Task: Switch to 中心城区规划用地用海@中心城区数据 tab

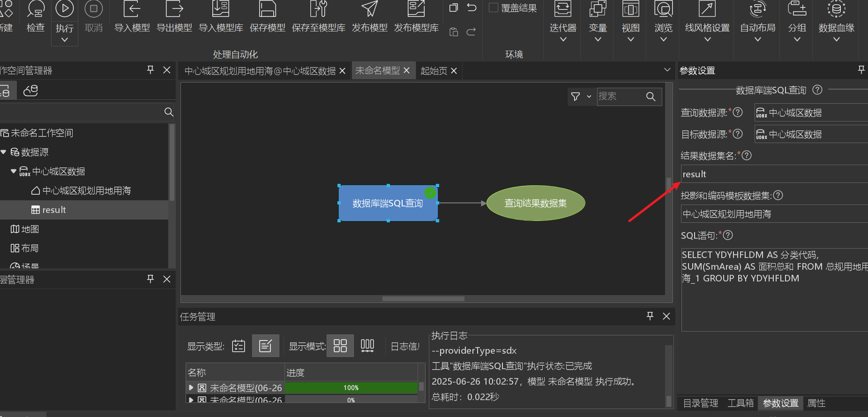Action: (x=260, y=71)
